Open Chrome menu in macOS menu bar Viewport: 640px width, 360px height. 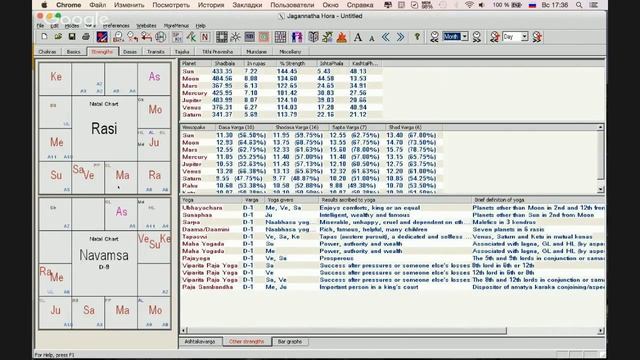tap(68, 5)
